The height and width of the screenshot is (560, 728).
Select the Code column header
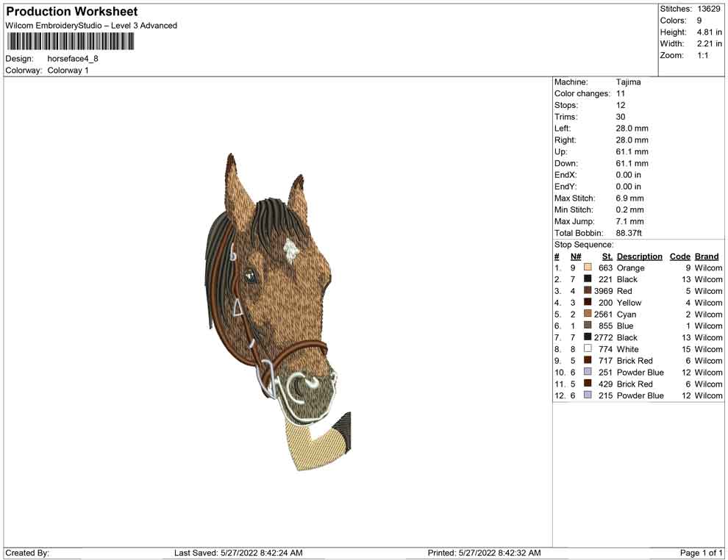679,256
